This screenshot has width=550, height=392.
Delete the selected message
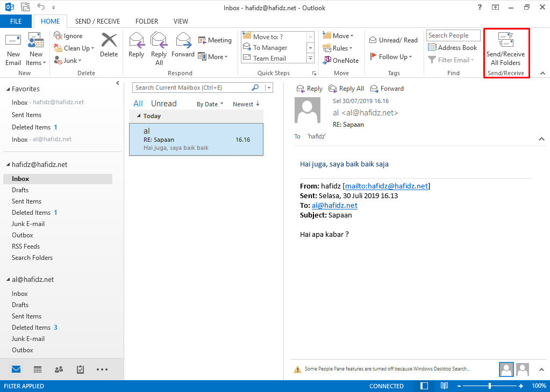click(x=109, y=45)
